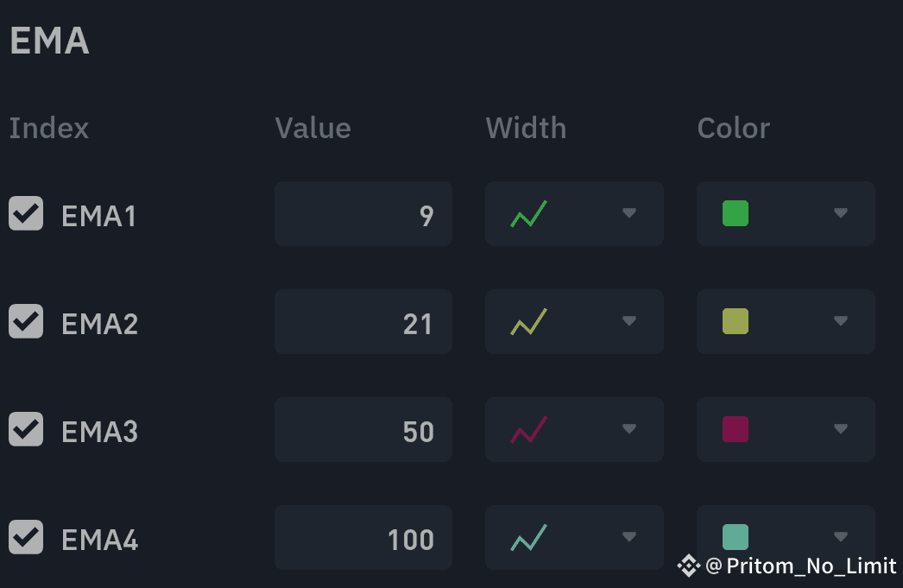The height and width of the screenshot is (588, 903).
Task: Open the EMA1 color dropdown arrow
Action: click(x=840, y=213)
